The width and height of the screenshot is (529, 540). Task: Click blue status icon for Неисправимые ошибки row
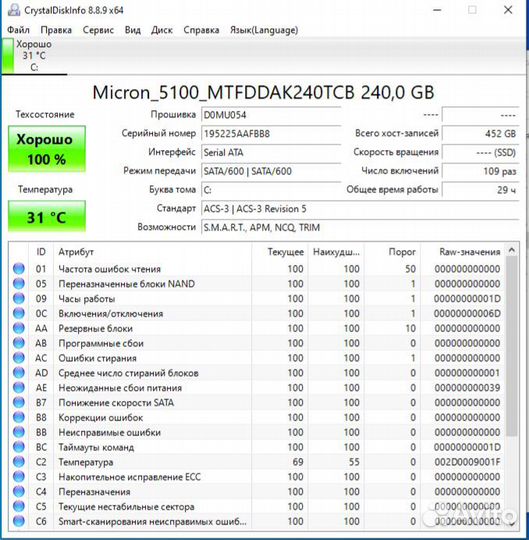tap(19, 432)
